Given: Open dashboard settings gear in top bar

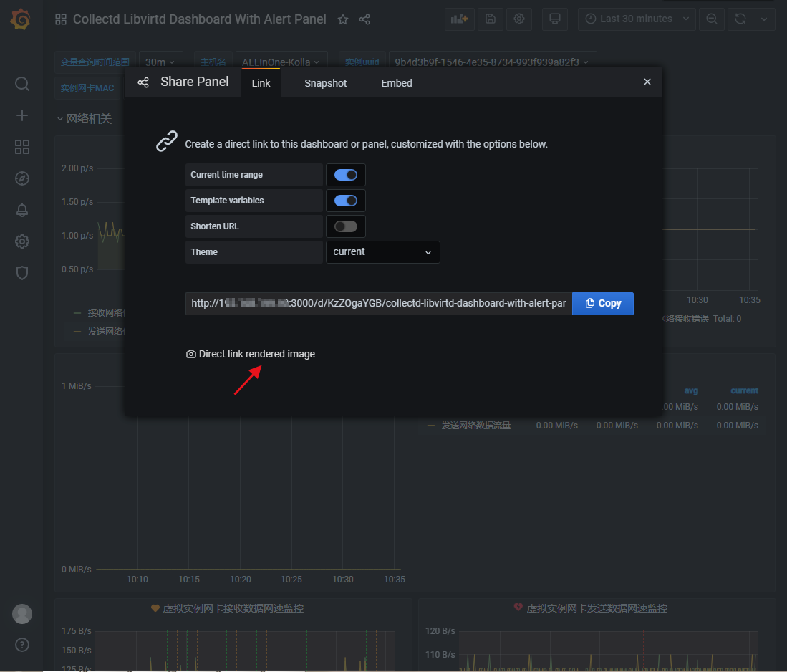Looking at the screenshot, I should 518,19.
